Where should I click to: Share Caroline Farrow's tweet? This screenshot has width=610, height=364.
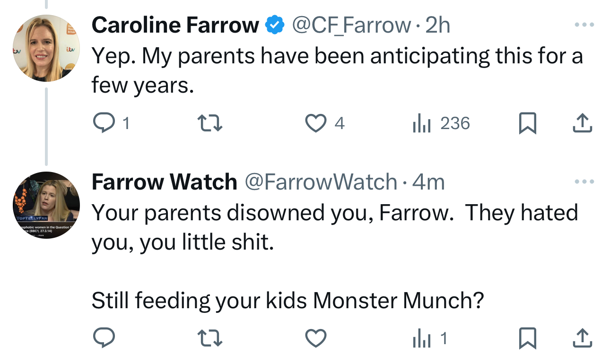(582, 124)
